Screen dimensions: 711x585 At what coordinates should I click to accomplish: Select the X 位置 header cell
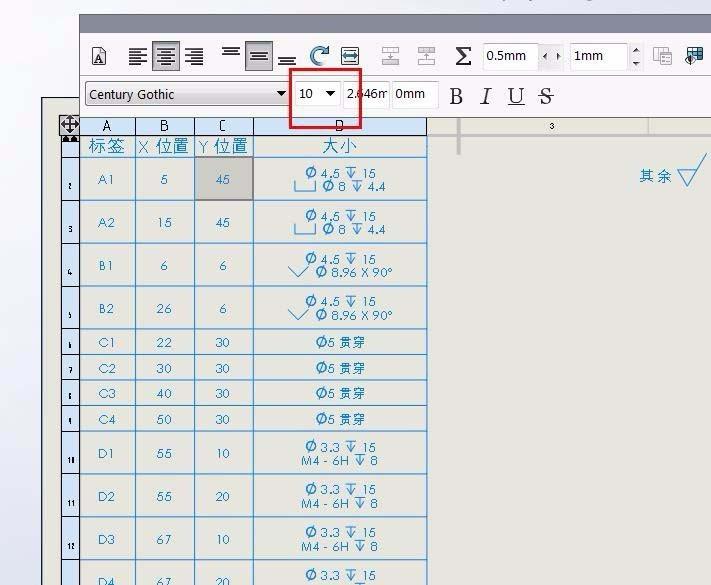pyautogui.click(x=165, y=146)
